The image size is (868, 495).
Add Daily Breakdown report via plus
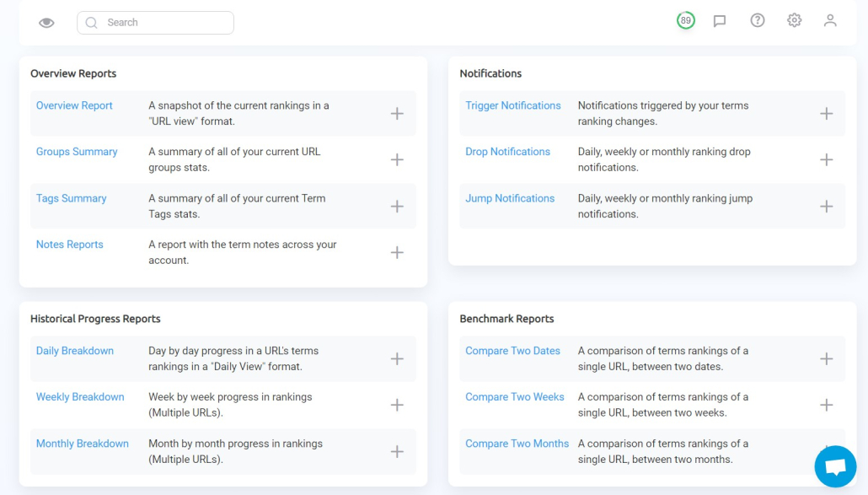397,358
